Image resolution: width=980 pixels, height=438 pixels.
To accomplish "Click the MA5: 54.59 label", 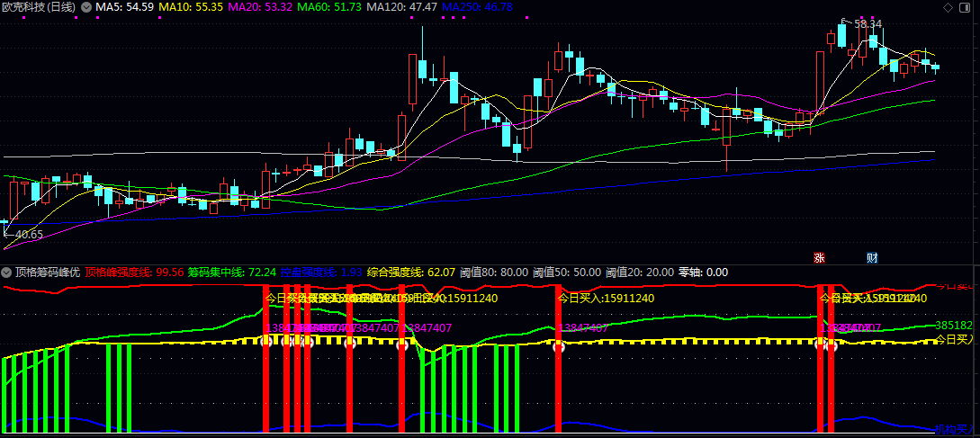I will (x=124, y=7).
